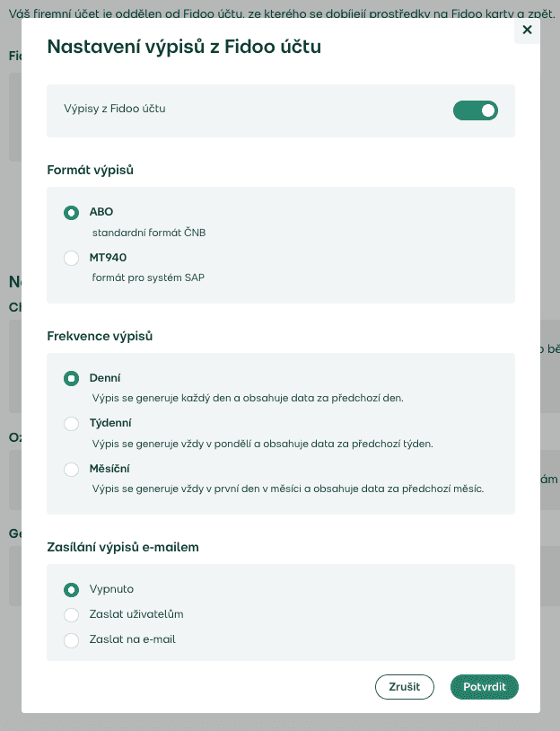Choose Měsíční statement frequency
Image resolution: width=560 pixels, height=731 pixels.
click(x=71, y=469)
